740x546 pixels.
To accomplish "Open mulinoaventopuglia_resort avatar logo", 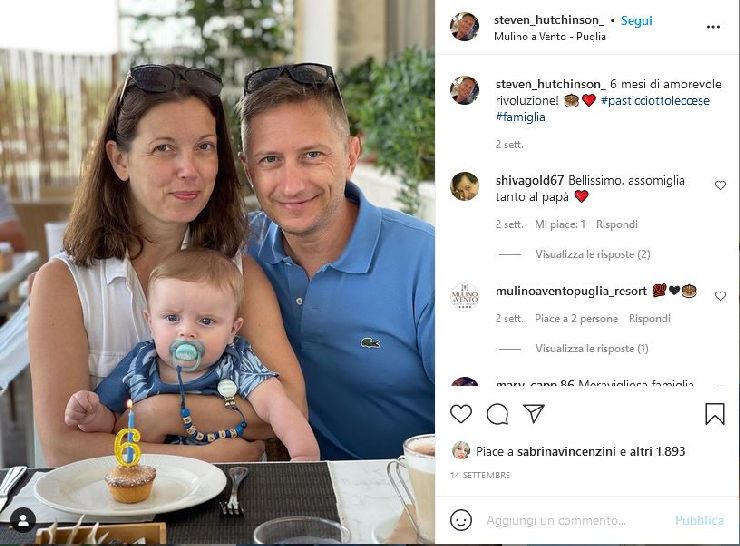I will pyautogui.click(x=464, y=297).
